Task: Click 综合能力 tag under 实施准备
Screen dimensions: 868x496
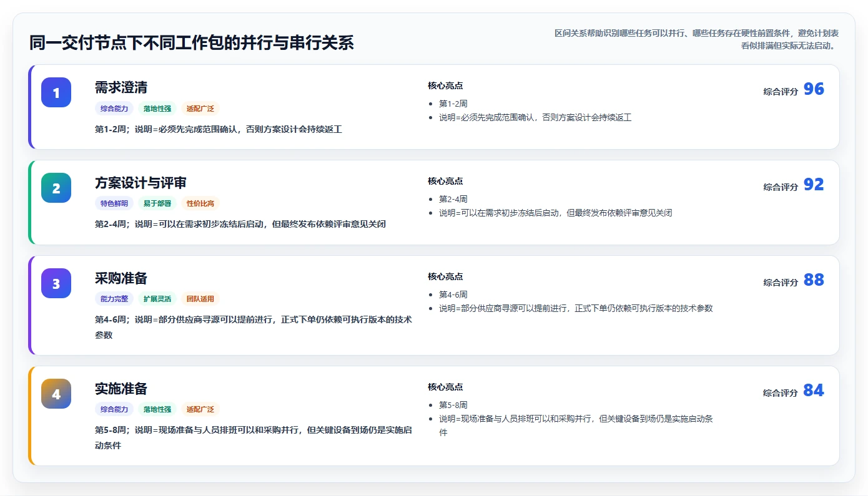Action: (x=114, y=409)
